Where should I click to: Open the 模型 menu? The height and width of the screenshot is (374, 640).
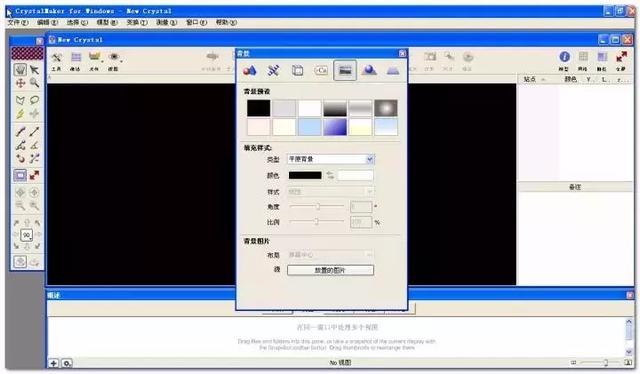(x=107, y=22)
